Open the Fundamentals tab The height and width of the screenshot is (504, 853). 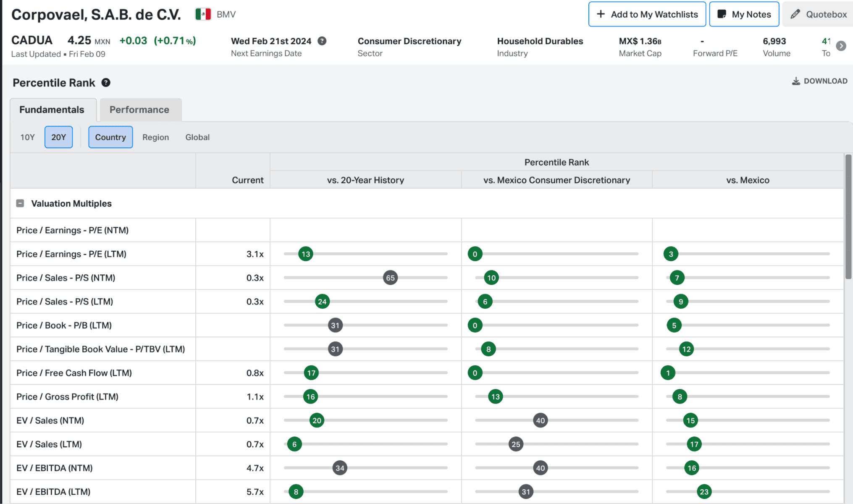(52, 110)
